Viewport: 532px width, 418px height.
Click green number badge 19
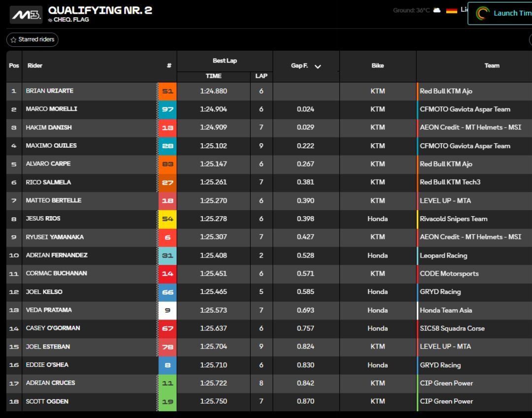pyautogui.click(x=167, y=402)
